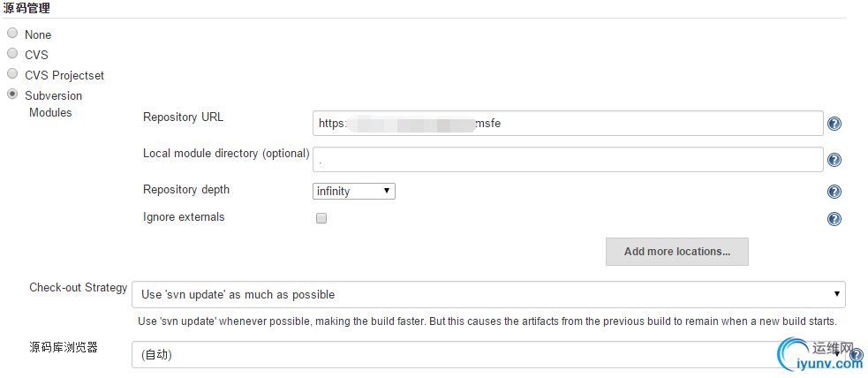Enable the Ignore externals checkbox
The image size is (868, 378).
click(x=321, y=218)
